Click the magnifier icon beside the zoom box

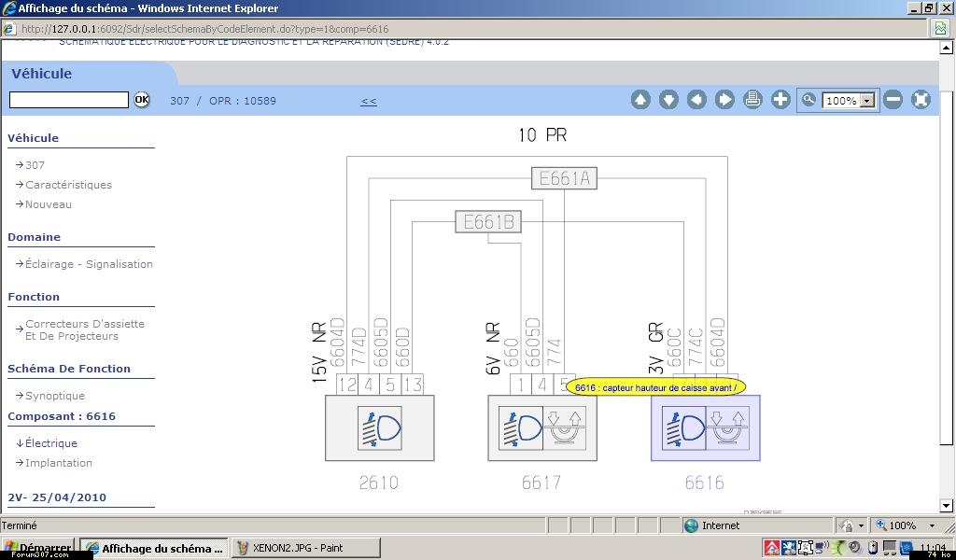click(808, 99)
